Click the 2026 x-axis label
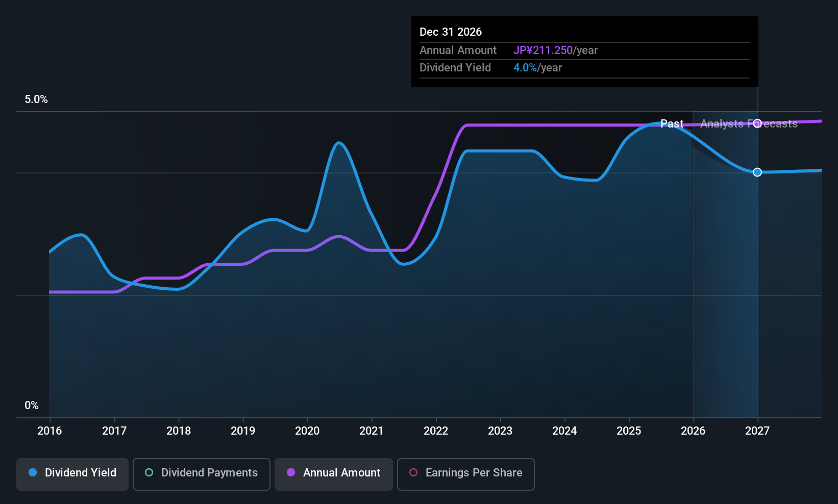Image resolution: width=838 pixels, height=504 pixels. click(x=693, y=431)
